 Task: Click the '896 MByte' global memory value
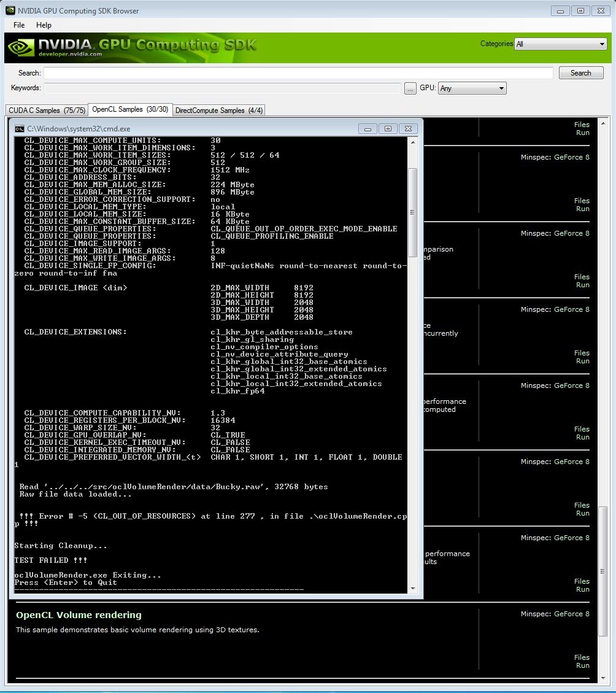(233, 192)
